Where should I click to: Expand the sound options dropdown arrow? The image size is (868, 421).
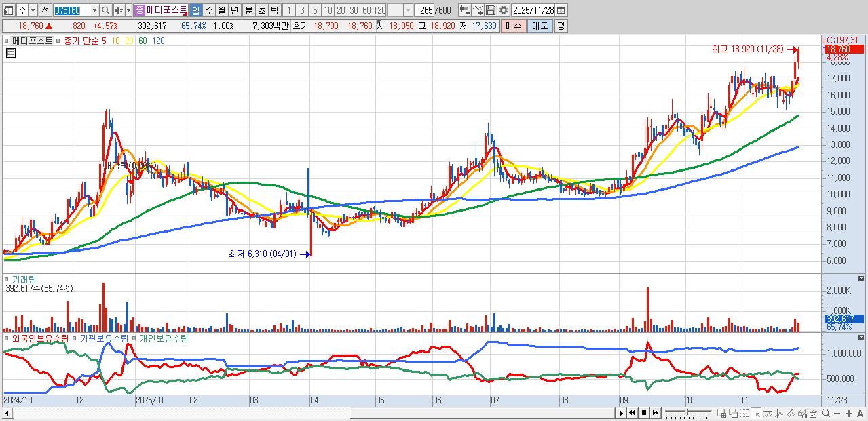(128, 10)
